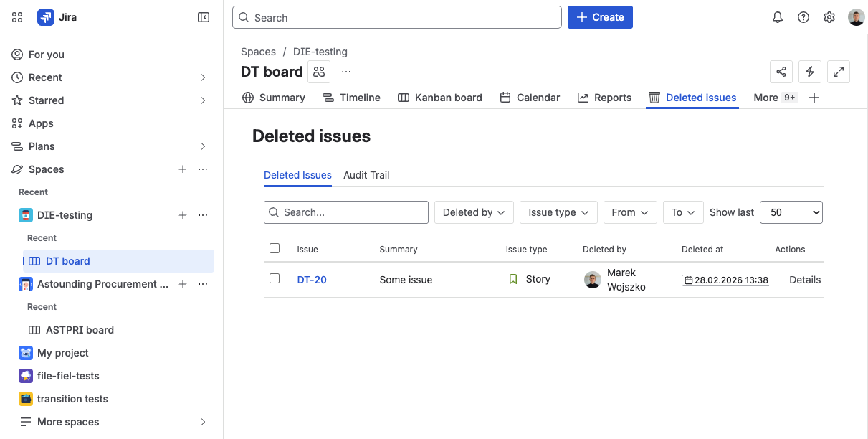Open the Issue type filter dropdown
868x439 pixels.
pyautogui.click(x=558, y=212)
